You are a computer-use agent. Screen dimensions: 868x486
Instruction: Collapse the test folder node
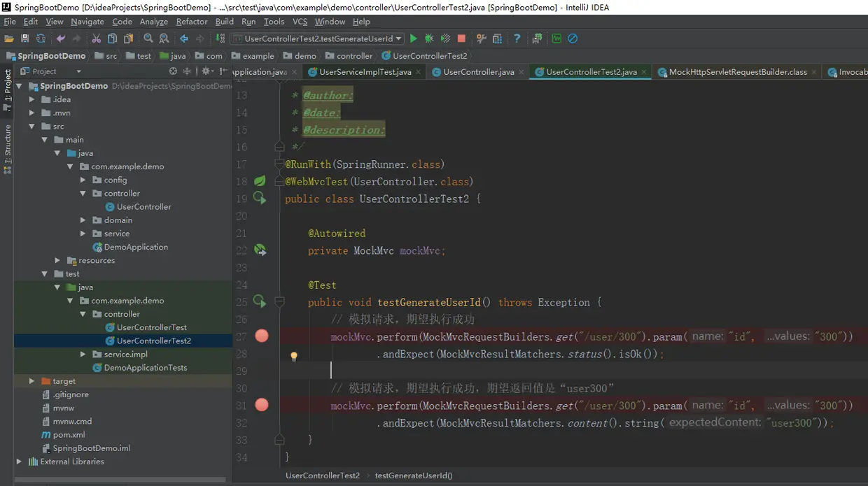coord(45,274)
